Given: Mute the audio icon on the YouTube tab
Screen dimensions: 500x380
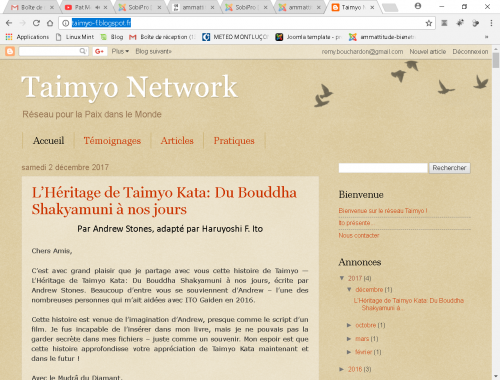Looking at the screenshot, I should [98, 7].
